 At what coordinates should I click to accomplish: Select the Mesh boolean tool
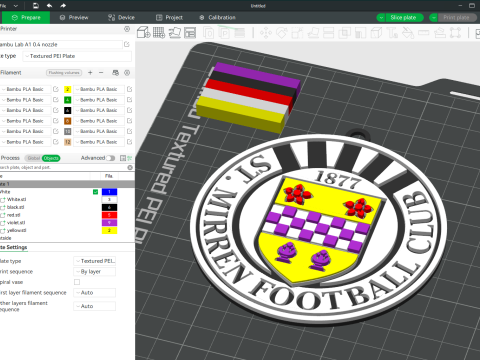[344, 33]
